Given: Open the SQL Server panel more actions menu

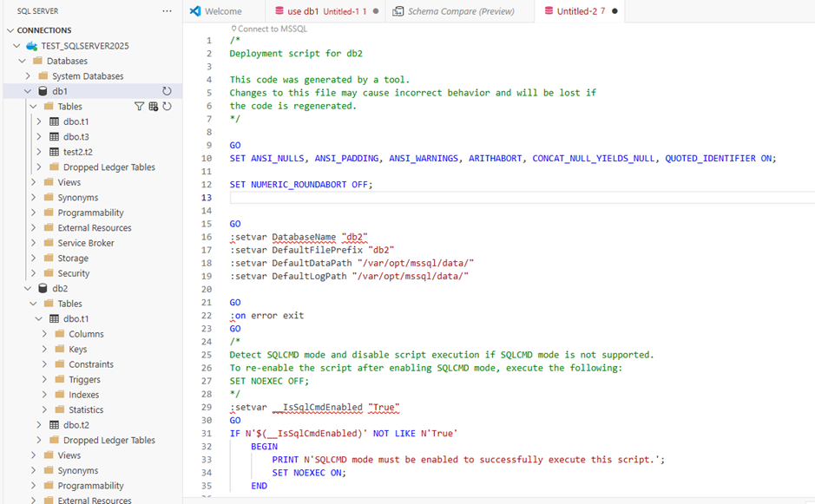Looking at the screenshot, I should click(167, 11).
